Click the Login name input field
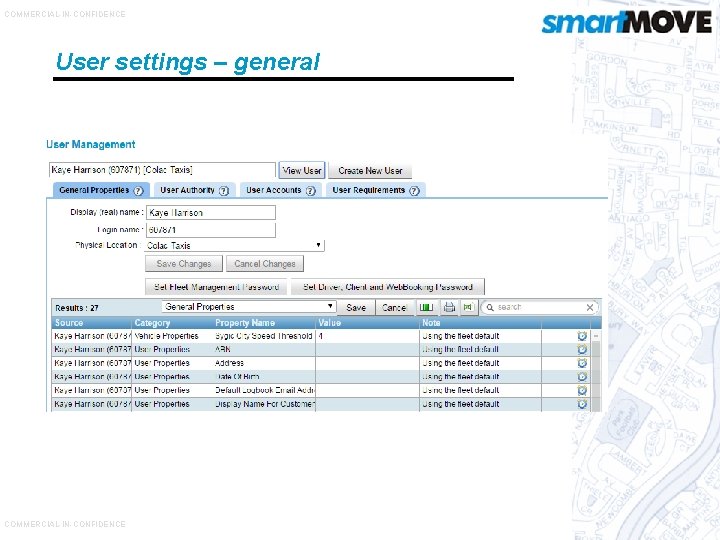 tap(211, 230)
